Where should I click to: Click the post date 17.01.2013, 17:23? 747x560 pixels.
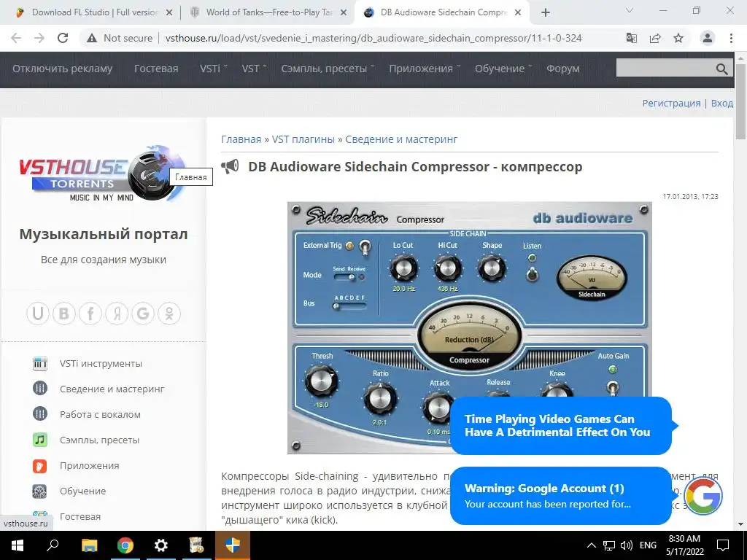pos(690,196)
